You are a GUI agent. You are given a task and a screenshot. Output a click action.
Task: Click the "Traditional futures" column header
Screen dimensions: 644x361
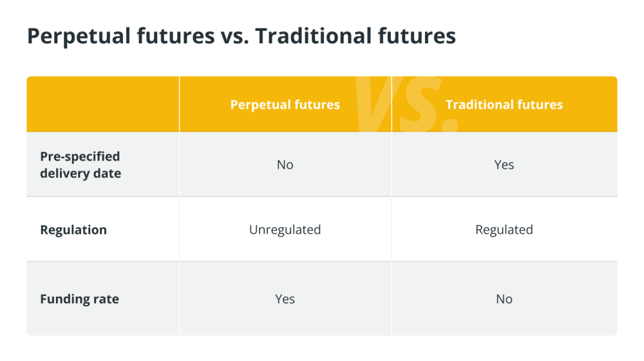[x=504, y=104]
